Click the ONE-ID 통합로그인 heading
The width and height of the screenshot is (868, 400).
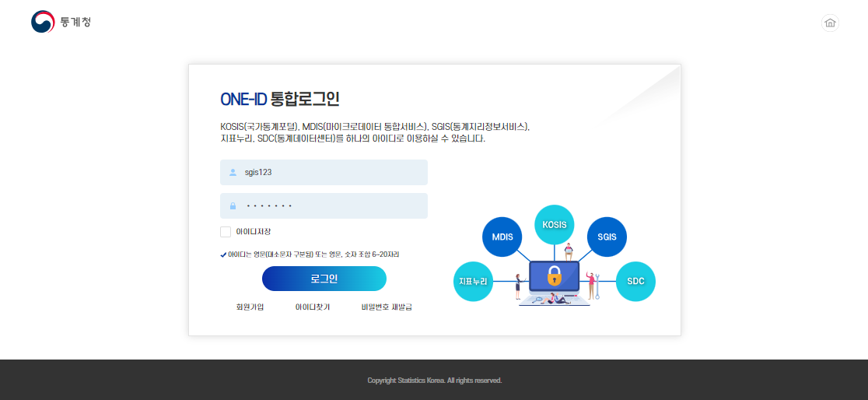pos(279,99)
